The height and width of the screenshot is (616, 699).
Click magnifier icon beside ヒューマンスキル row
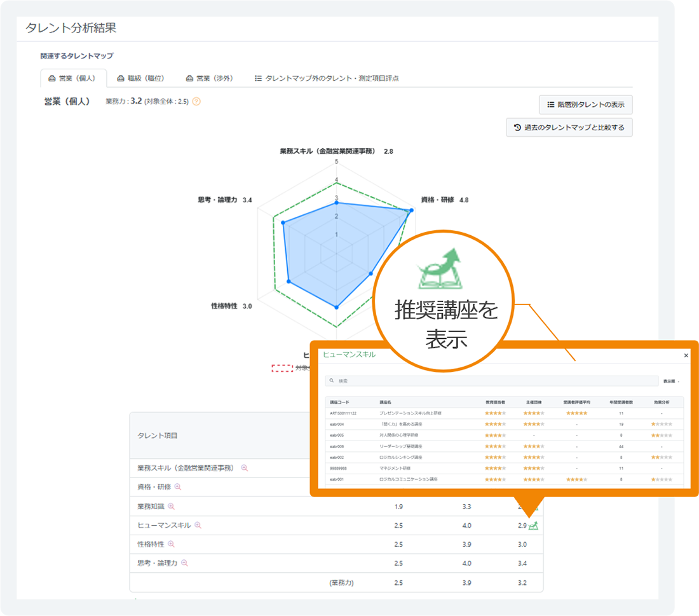tap(198, 526)
